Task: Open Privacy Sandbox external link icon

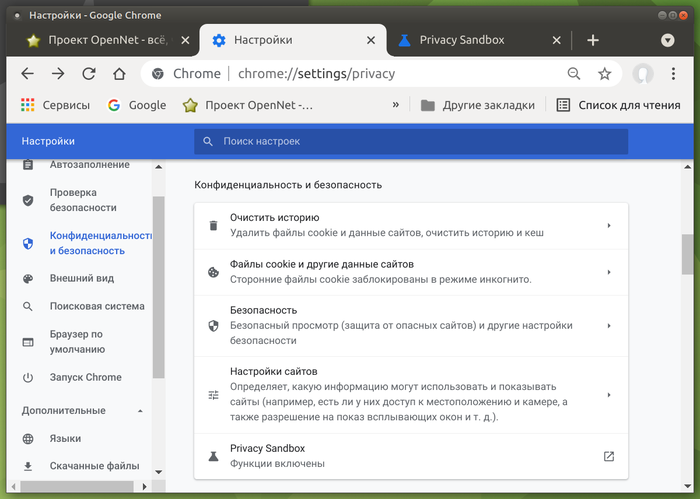Action: (x=609, y=456)
